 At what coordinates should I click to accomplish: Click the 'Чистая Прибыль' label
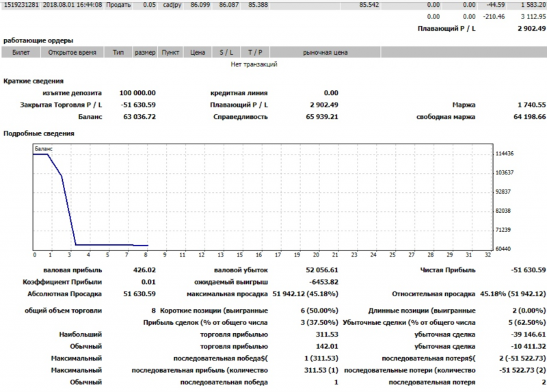(448, 270)
